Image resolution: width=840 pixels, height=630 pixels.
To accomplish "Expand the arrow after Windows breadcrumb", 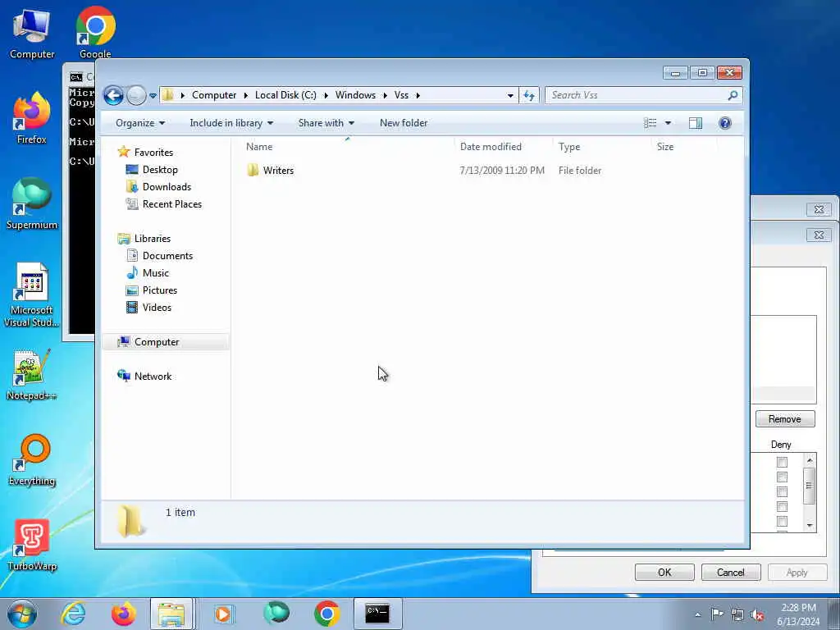I will (x=385, y=95).
